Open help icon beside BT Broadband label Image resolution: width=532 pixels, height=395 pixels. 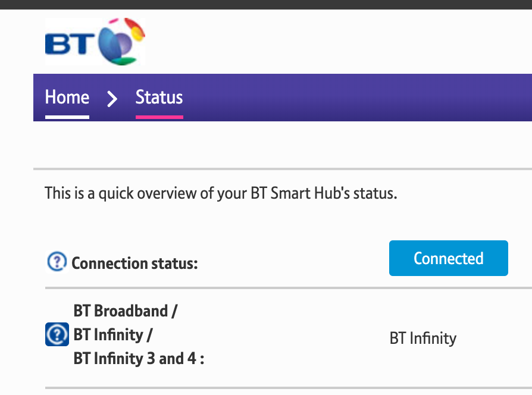click(x=57, y=334)
